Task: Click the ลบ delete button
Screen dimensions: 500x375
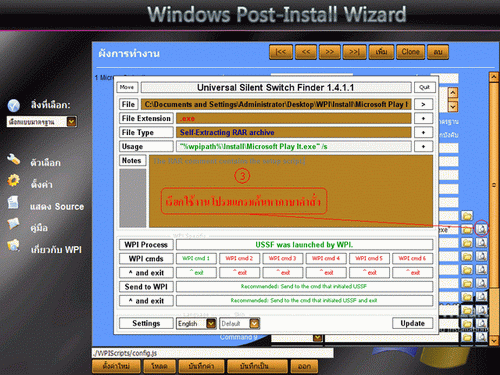Action: pyautogui.click(x=438, y=52)
